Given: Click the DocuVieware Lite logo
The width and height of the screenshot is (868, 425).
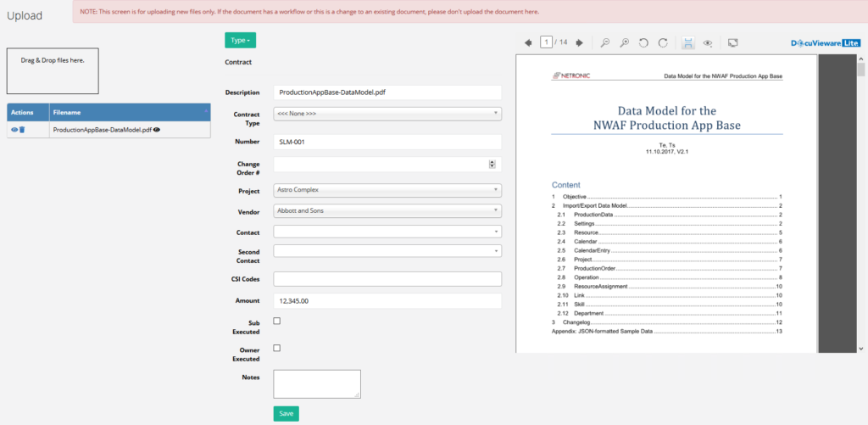Looking at the screenshot, I should (x=826, y=43).
